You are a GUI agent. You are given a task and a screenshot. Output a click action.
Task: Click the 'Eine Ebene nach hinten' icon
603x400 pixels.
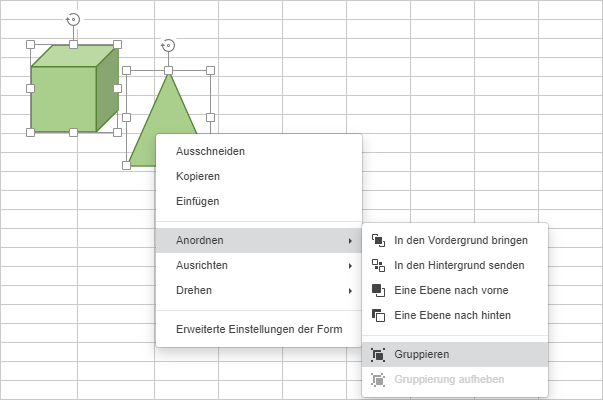click(378, 315)
